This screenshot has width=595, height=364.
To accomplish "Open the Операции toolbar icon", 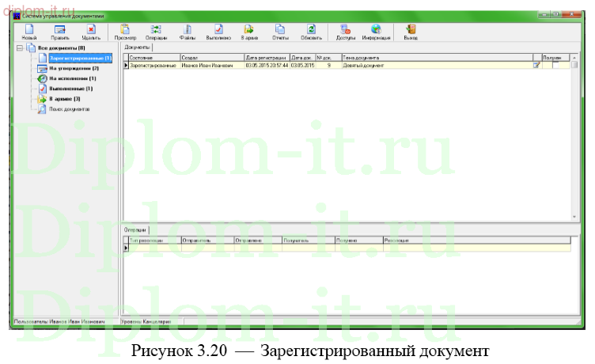I will 156,32.
